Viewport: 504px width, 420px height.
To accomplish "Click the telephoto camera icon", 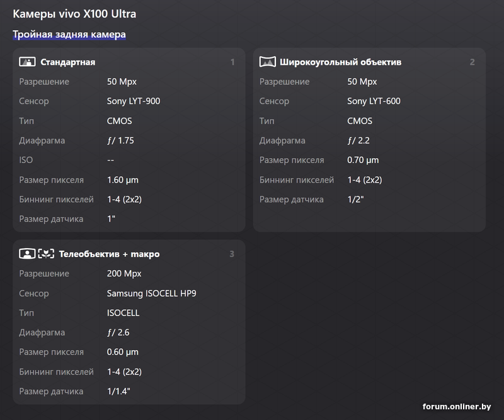I will [26, 254].
